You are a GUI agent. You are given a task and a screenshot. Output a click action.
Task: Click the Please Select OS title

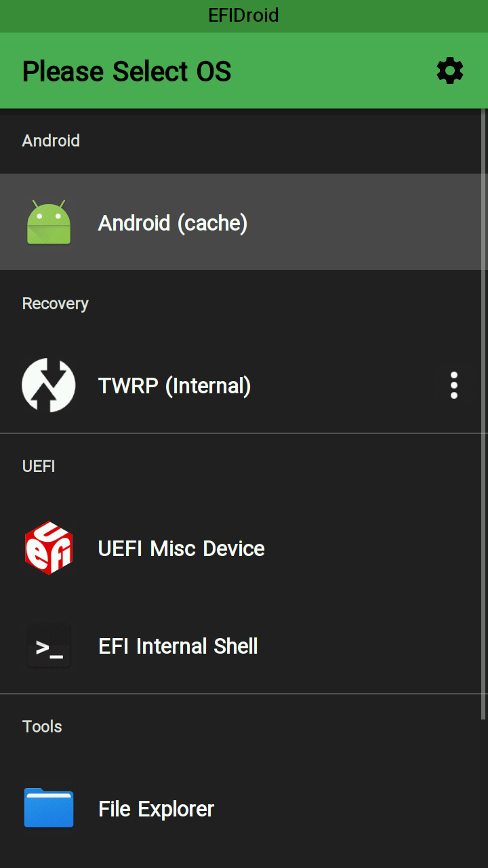[127, 71]
